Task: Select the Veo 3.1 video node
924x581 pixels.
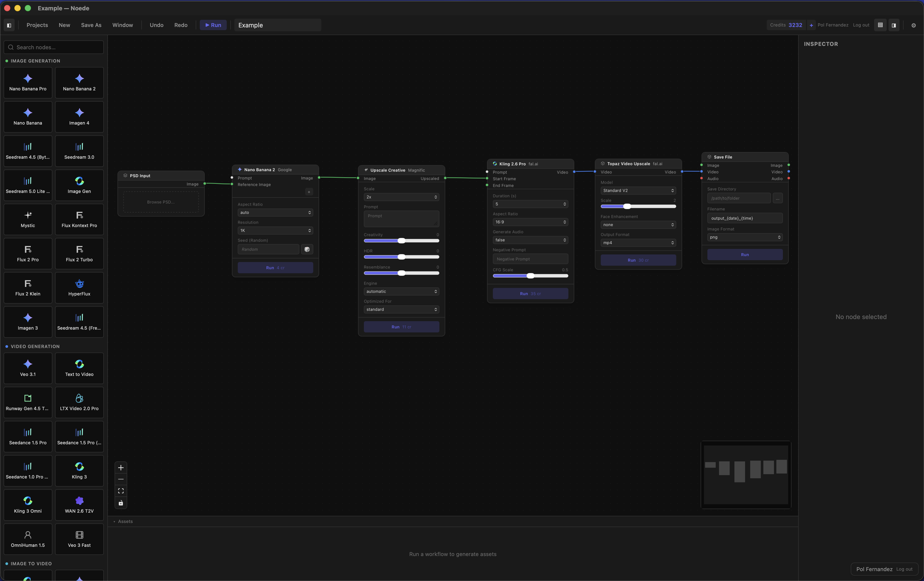Action: [27, 368]
